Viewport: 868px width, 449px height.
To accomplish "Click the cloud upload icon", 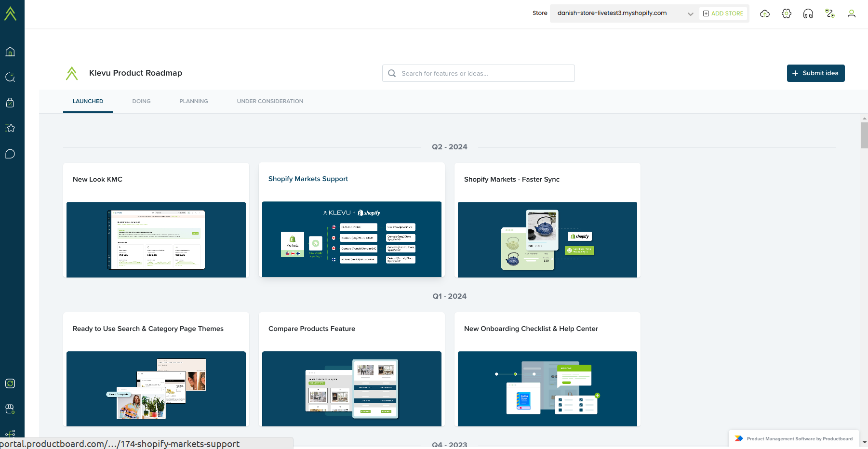I will (x=765, y=13).
